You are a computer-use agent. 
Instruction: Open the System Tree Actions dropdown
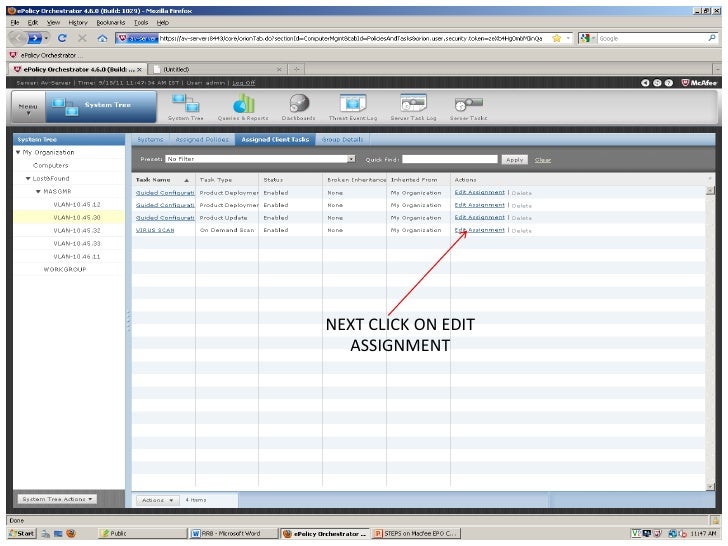click(x=57, y=499)
